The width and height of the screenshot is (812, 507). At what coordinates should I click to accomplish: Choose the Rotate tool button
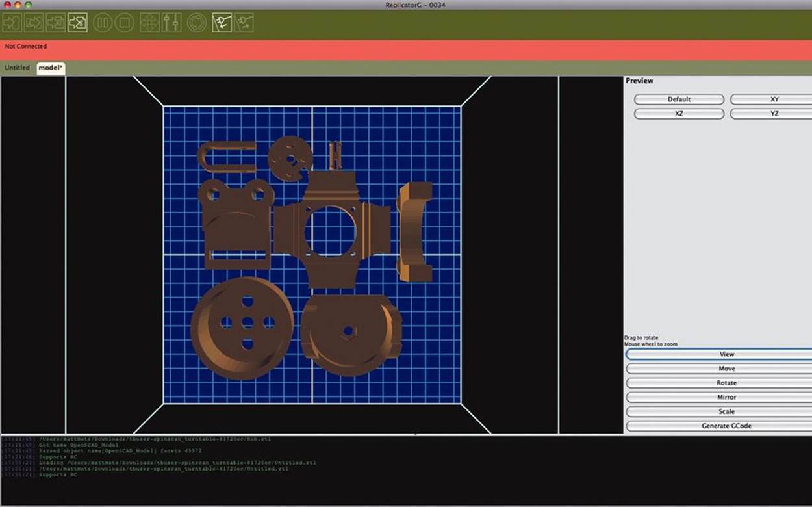click(719, 383)
